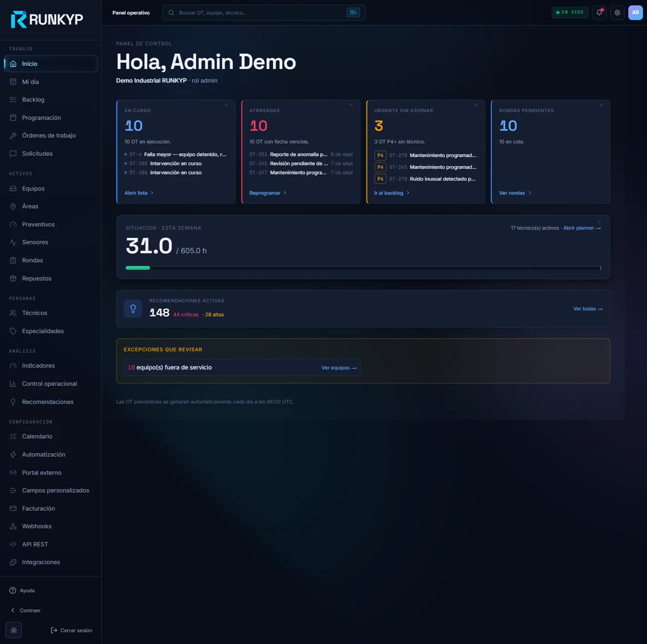Click the EN VIVO status badge
Screen dimensions: 647x644
click(570, 13)
